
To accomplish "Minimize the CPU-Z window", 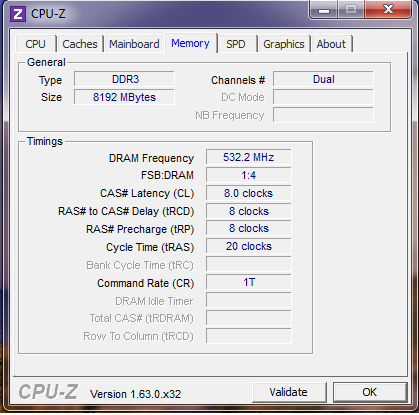I will pos(324,10).
